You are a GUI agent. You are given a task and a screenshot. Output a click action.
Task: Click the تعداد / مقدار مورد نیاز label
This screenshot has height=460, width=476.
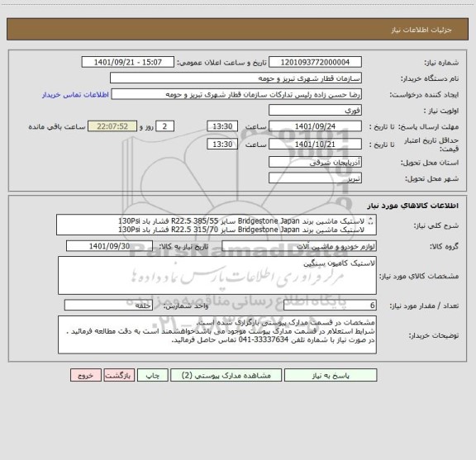click(424, 306)
